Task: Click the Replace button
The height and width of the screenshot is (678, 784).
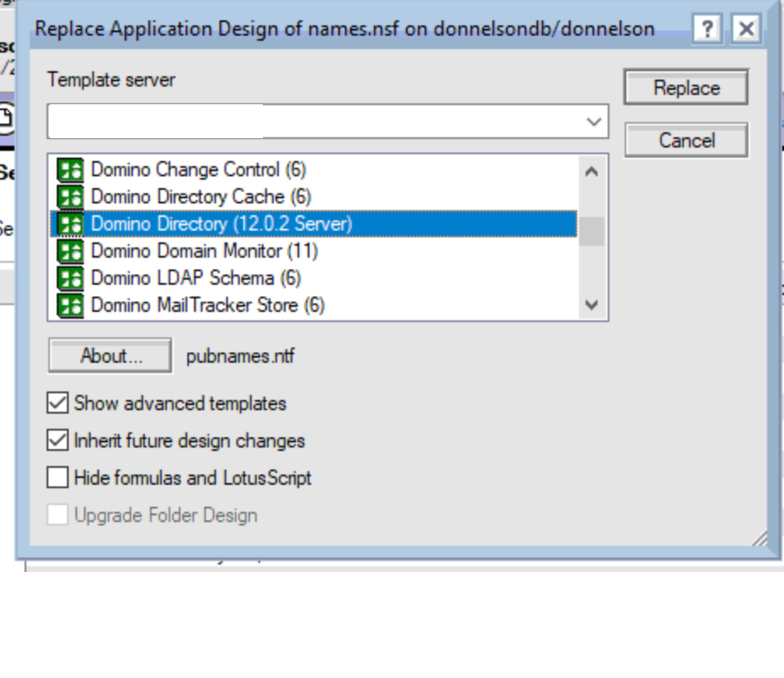Action: pyautogui.click(x=686, y=87)
